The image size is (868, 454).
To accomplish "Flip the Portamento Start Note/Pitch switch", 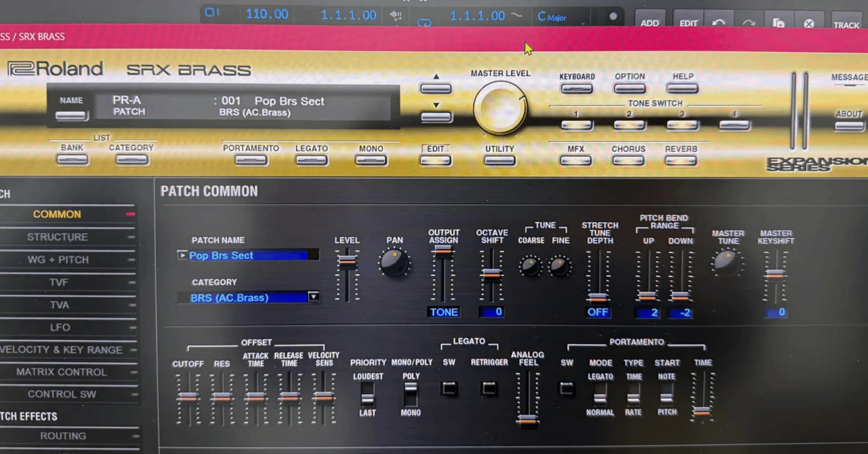I will pyautogui.click(x=666, y=395).
